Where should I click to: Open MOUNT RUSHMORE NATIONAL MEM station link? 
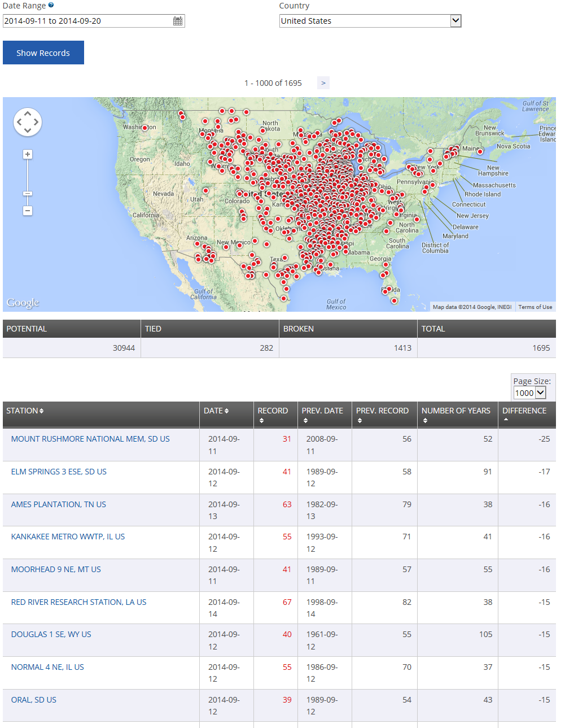(x=90, y=439)
